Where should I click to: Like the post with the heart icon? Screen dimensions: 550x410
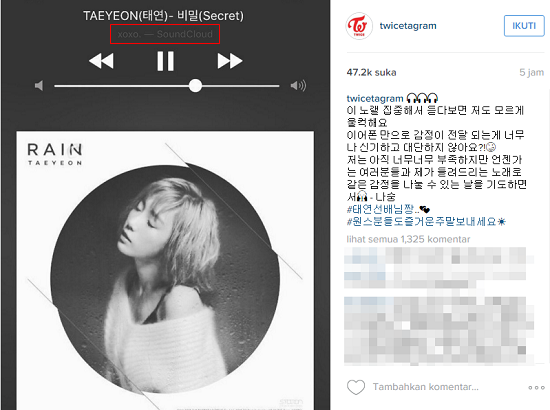356,387
